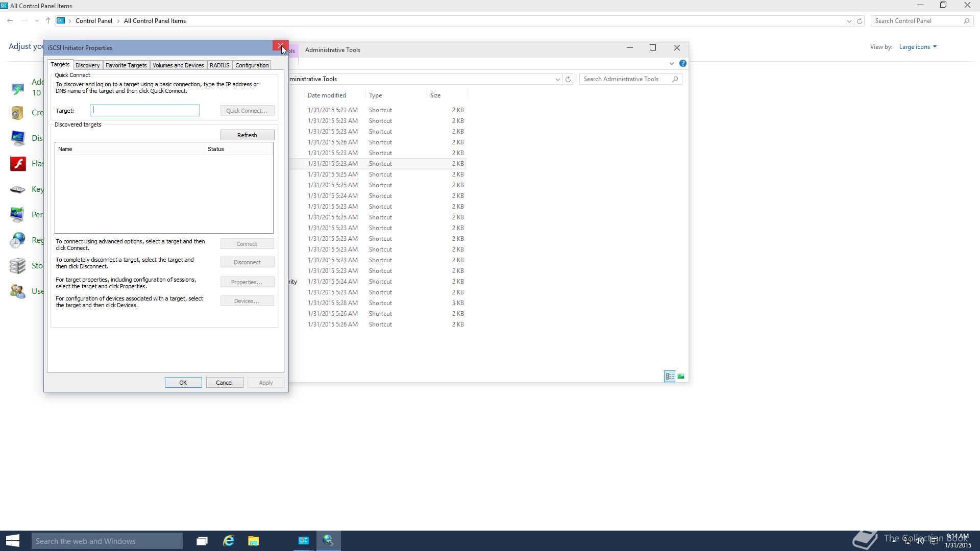The image size is (980, 551).
Task: Click into the Target text field
Action: point(145,111)
